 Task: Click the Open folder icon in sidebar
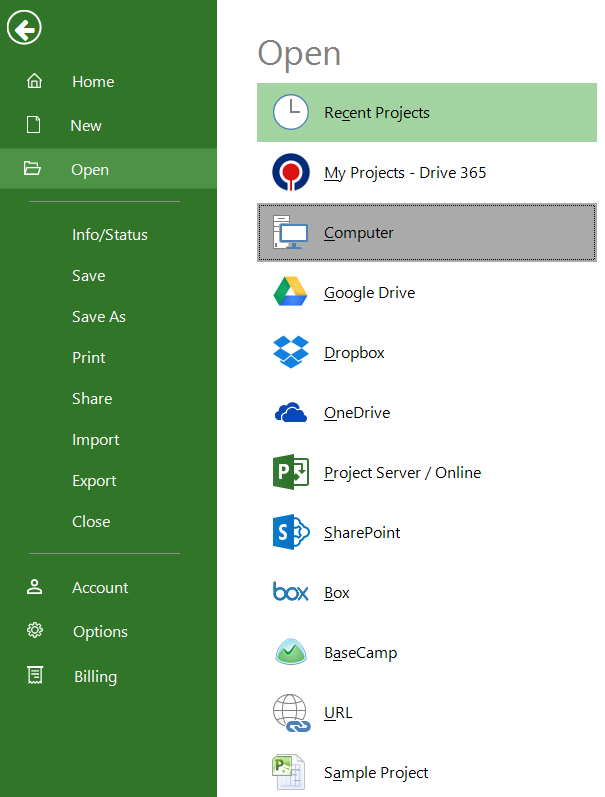click(x=32, y=168)
